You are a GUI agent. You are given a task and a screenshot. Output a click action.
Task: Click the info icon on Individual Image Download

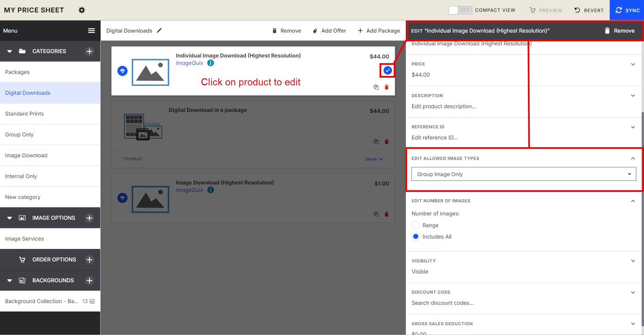pyautogui.click(x=211, y=63)
